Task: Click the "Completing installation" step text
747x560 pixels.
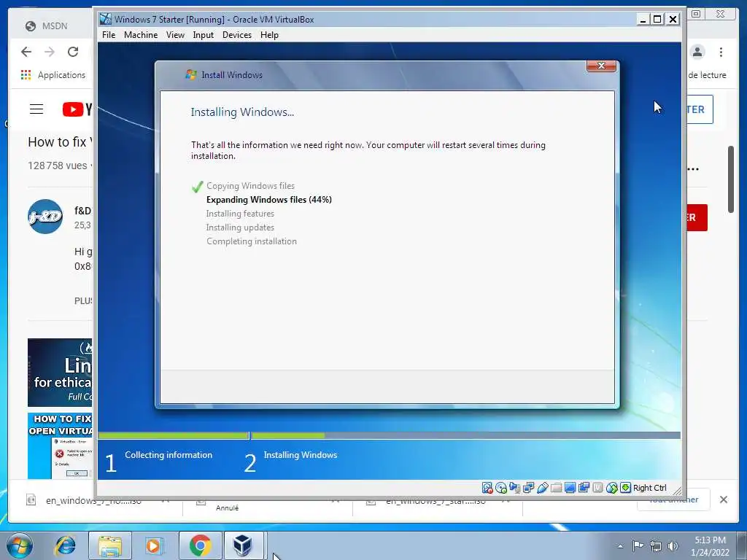Action: (252, 241)
